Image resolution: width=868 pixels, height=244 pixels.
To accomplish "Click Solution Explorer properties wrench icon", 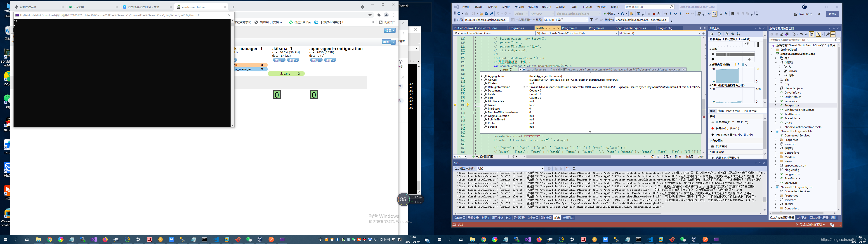I will pyautogui.click(x=828, y=34).
